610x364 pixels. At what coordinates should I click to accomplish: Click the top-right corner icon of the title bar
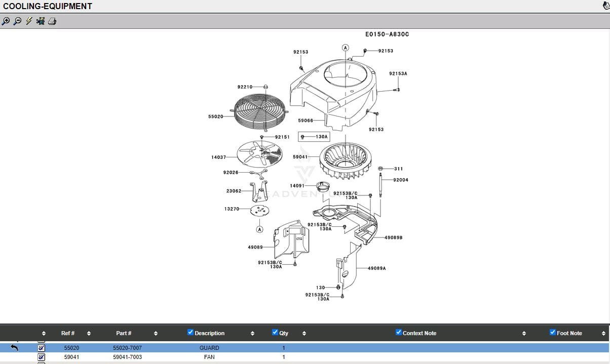coord(605,6)
